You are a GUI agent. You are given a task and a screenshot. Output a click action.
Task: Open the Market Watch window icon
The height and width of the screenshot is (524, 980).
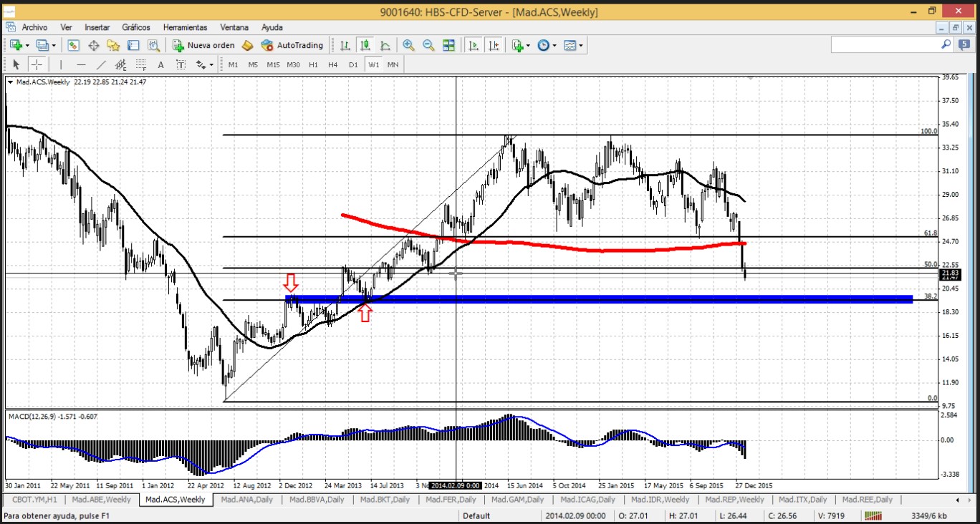(x=73, y=45)
